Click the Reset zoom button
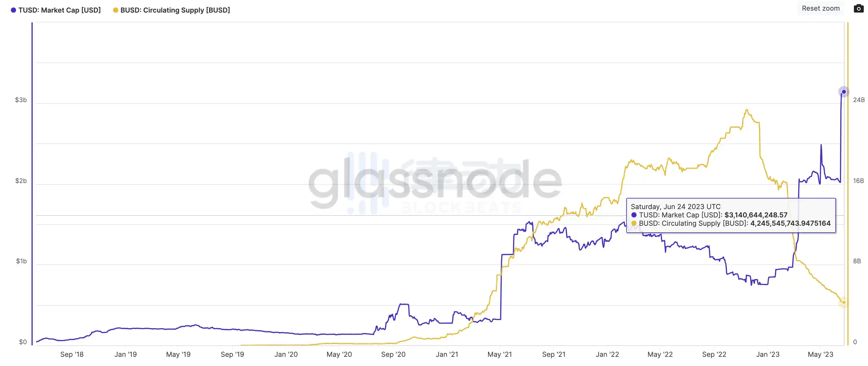Viewport: 868px width, 366px height. [x=820, y=8]
